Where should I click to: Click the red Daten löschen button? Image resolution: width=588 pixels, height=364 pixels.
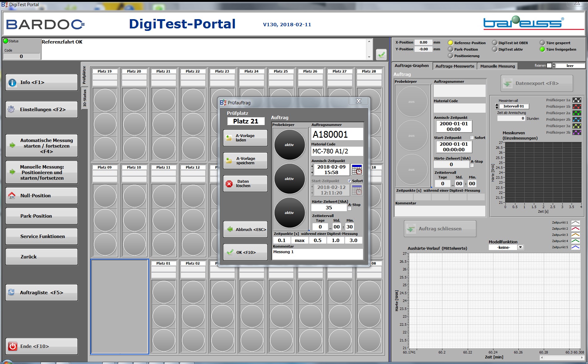pyautogui.click(x=245, y=184)
